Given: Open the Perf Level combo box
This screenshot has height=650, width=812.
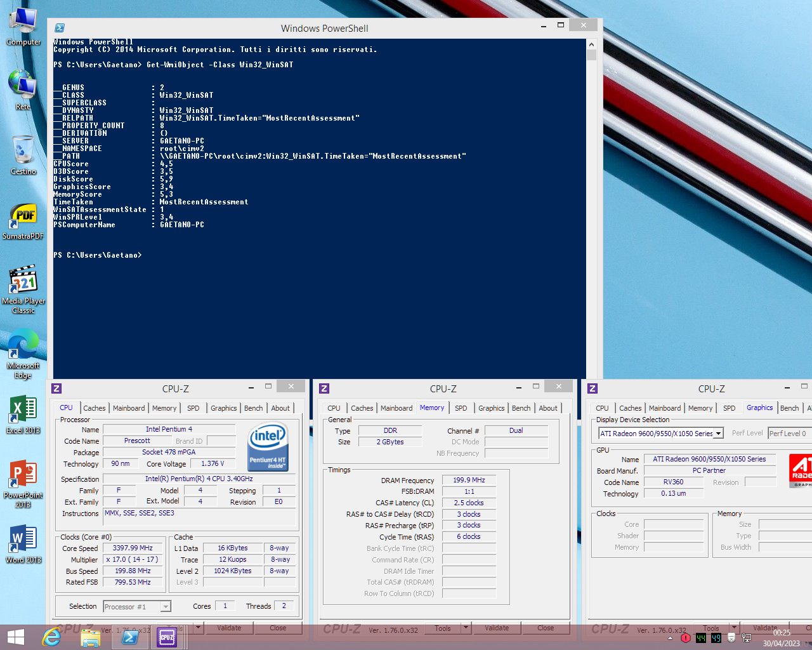Looking at the screenshot, I should (789, 434).
